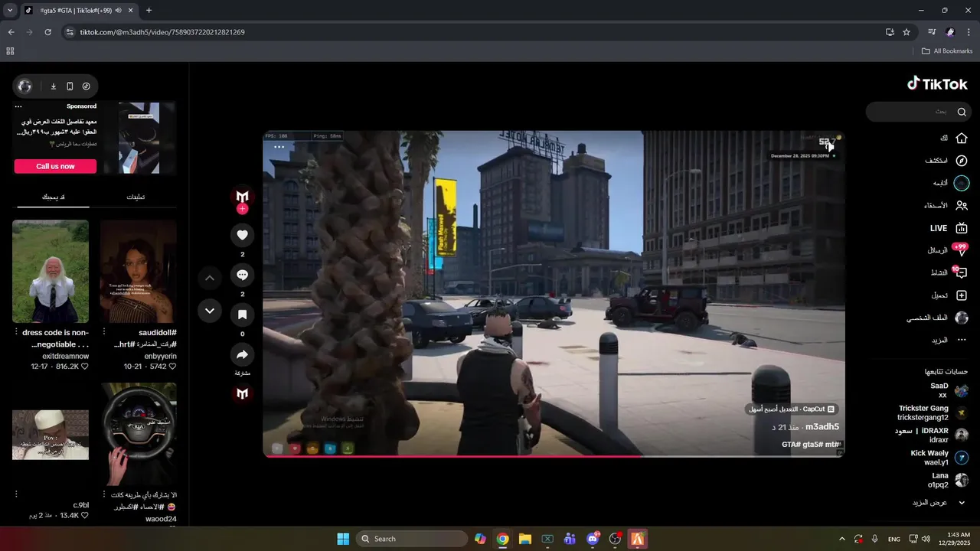Image resolution: width=980 pixels, height=551 pixels.
Task: Click the phone icon in floating toolbar
Action: click(70, 86)
